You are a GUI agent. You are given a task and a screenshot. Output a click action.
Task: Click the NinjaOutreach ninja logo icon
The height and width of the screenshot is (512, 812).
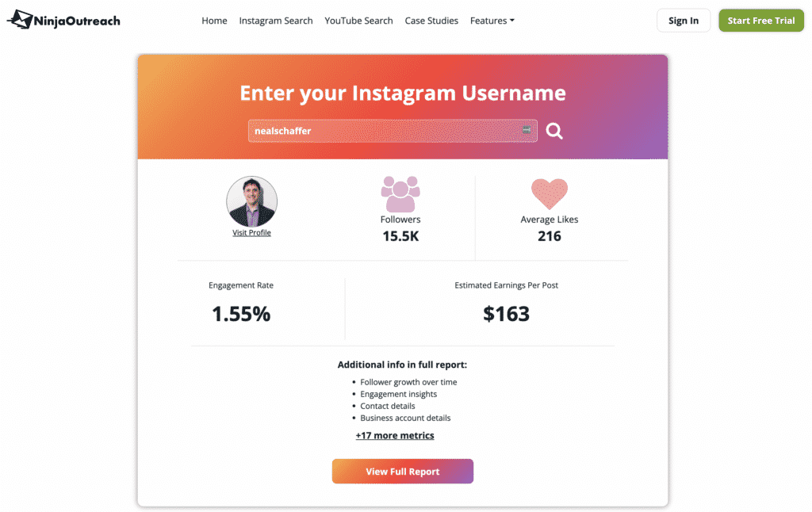[x=18, y=19]
